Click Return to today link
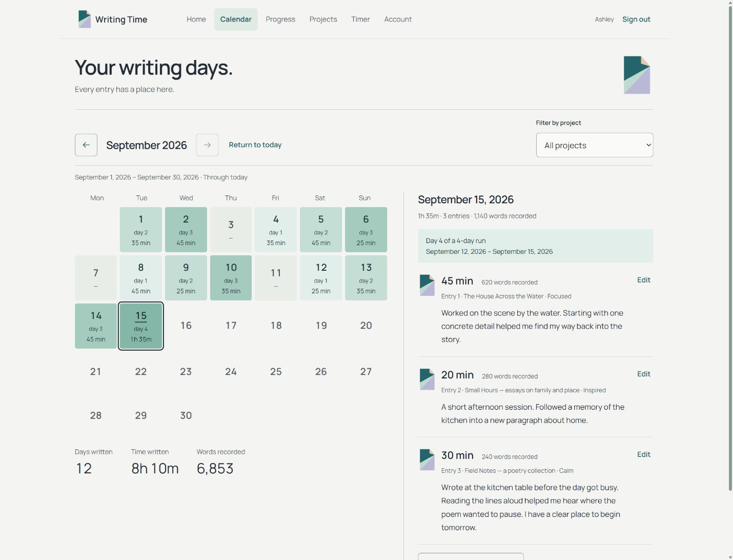Screen dimensions: 733x560 pos(255,145)
